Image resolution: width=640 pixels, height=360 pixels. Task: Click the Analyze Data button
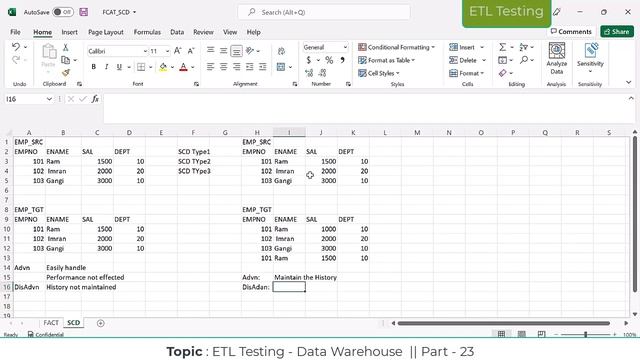point(557,58)
